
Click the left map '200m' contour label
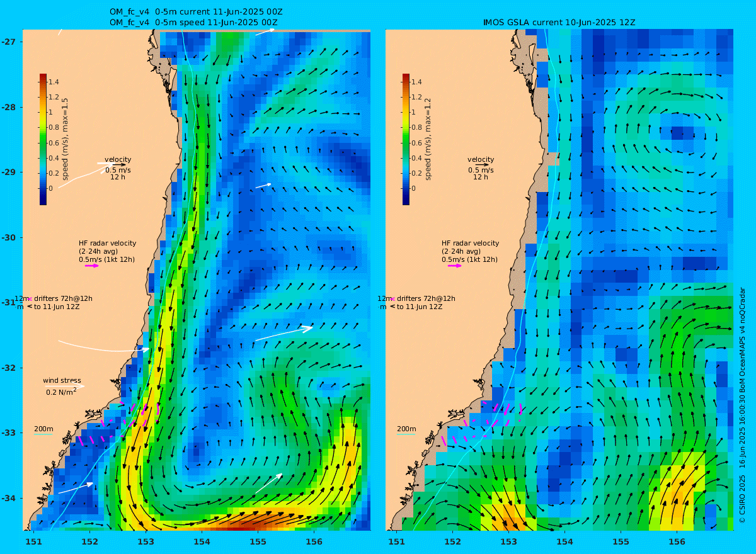[x=43, y=429]
